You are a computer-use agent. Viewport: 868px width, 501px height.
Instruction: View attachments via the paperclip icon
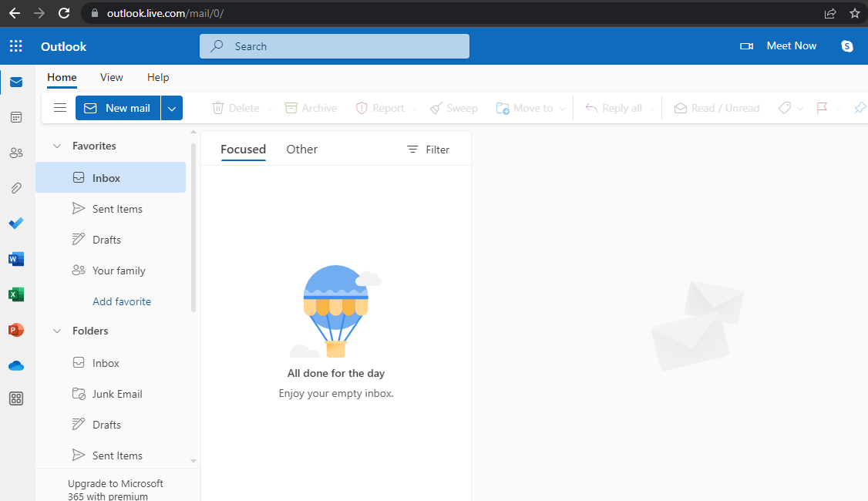(x=16, y=188)
